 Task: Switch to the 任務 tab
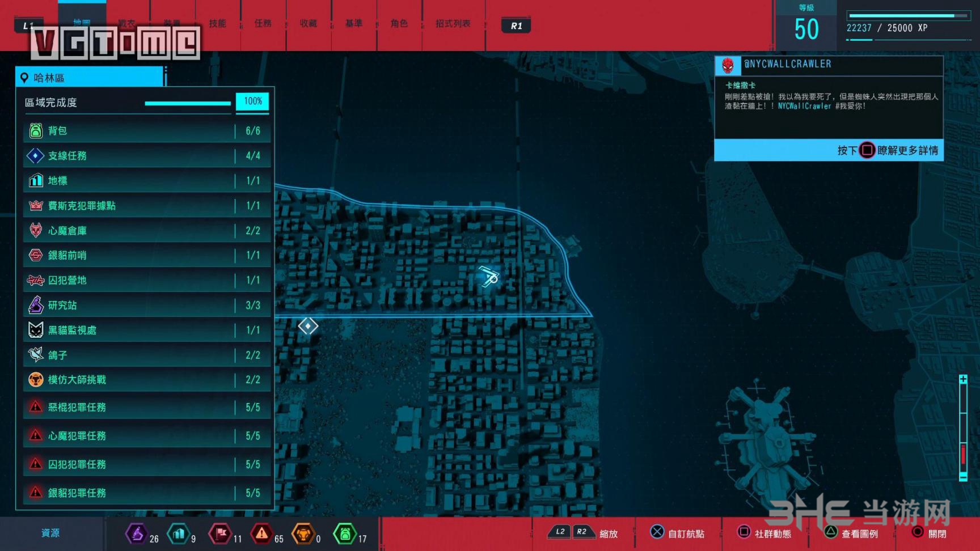[263, 23]
